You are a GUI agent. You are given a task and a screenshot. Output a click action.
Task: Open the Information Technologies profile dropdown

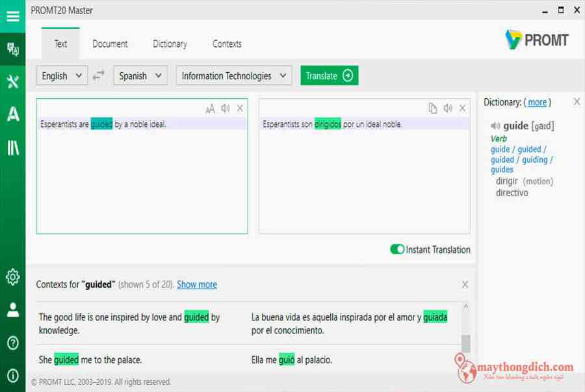pyautogui.click(x=234, y=75)
